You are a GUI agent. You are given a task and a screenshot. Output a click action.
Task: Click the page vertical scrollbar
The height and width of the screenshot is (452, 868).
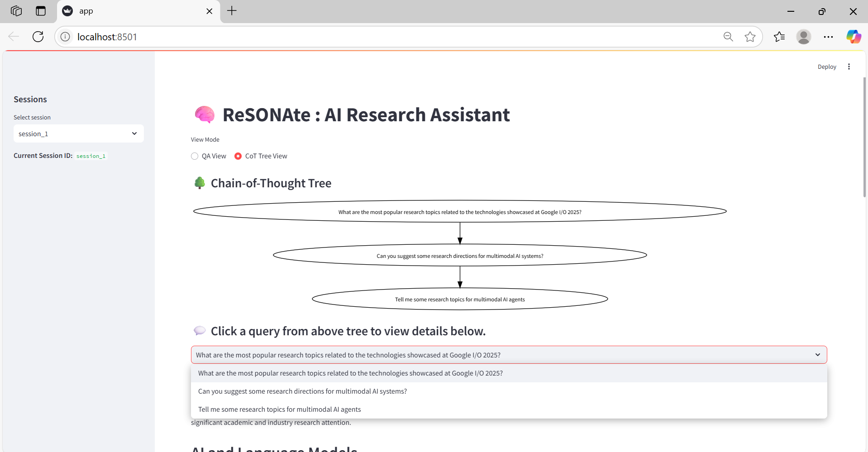(x=864, y=137)
